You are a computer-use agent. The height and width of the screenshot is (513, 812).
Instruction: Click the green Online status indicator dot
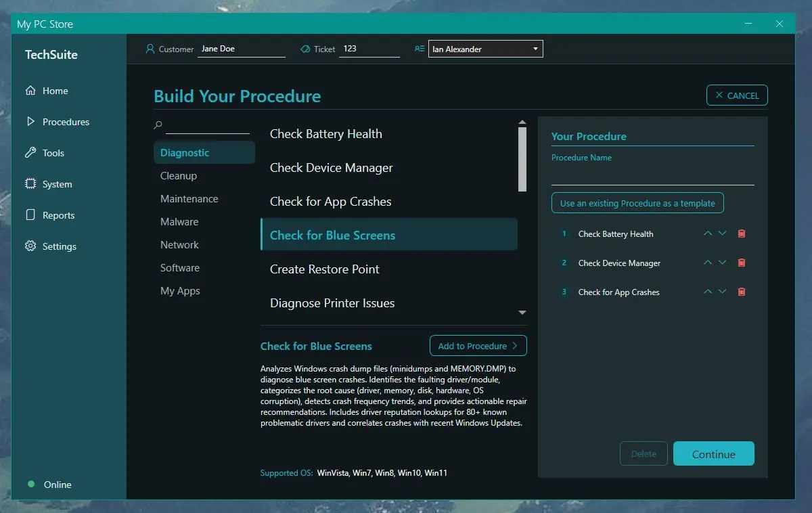pos(30,484)
